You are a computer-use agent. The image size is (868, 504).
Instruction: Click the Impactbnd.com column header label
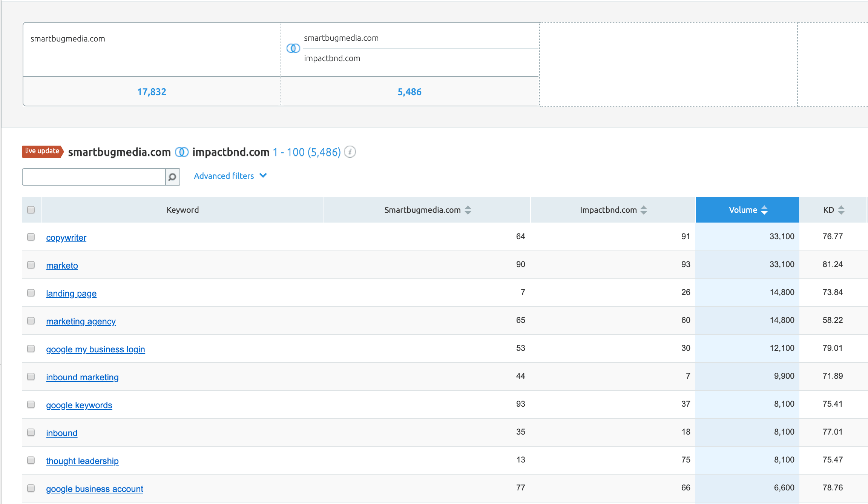pyautogui.click(x=608, y=210)
